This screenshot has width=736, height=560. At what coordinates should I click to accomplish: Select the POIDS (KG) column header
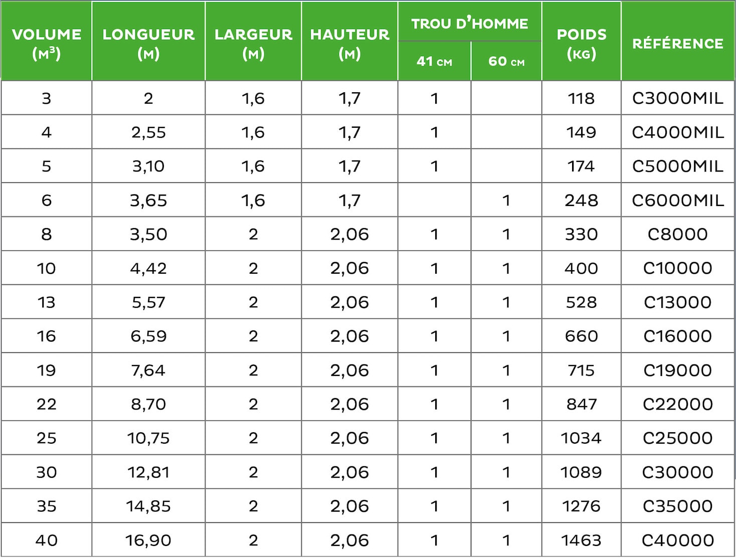(582, 43)
